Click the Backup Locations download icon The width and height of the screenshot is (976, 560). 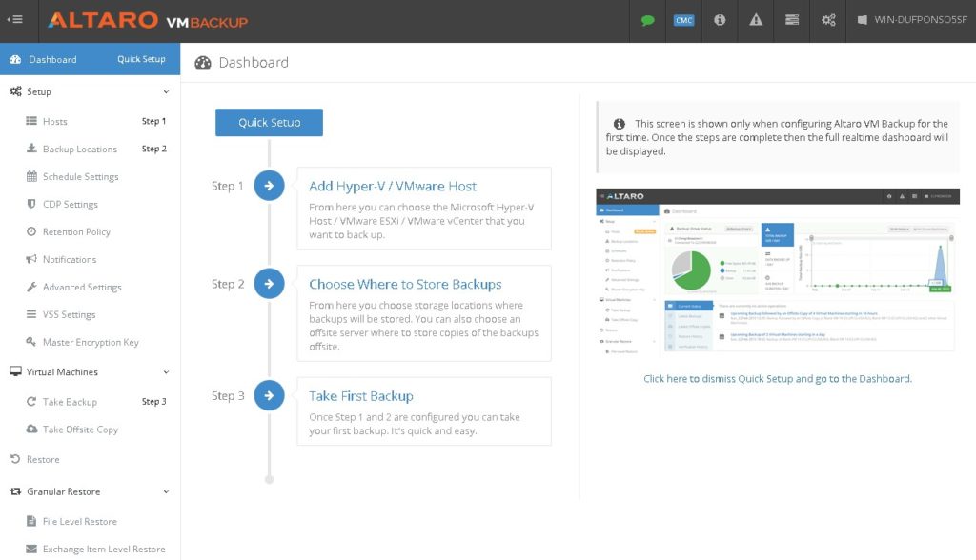(31, 148)
